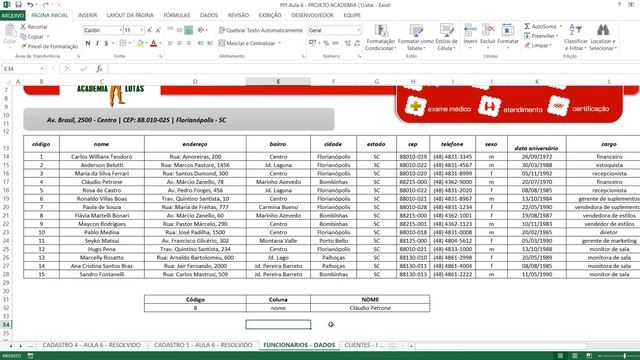Switch to LAYOUT DA PÁGINA tab
The image size is (640, 360).
(x=130, y=15)
